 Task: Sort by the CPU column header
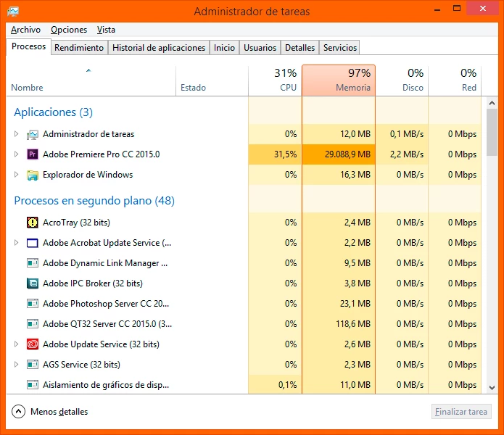click(275, 81)
